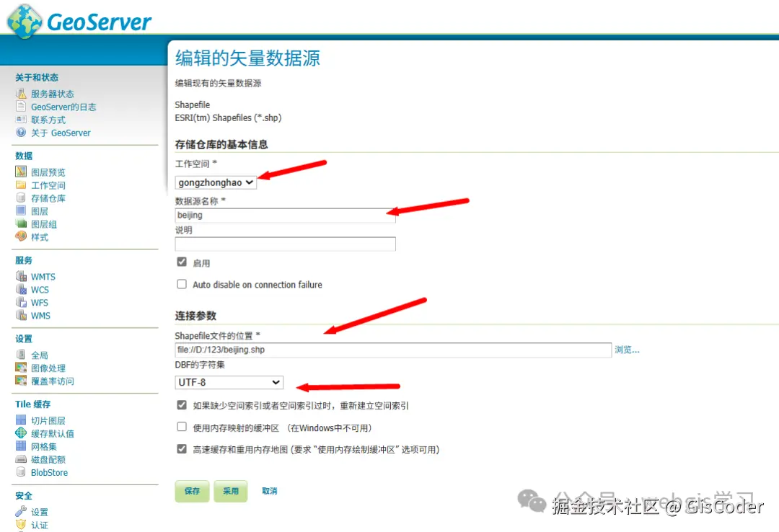Go to 图层预览
Screen dimensions: 779x532
click(48, 172)
